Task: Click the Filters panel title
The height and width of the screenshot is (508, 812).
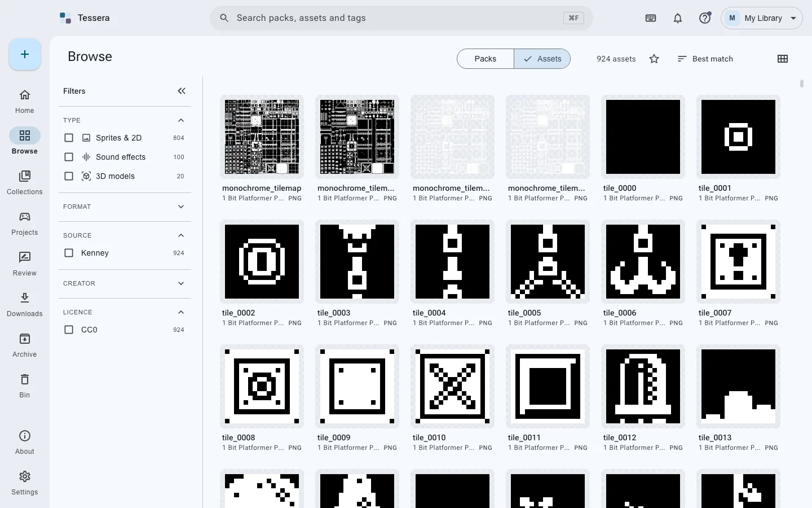Action: click(74, 91)
